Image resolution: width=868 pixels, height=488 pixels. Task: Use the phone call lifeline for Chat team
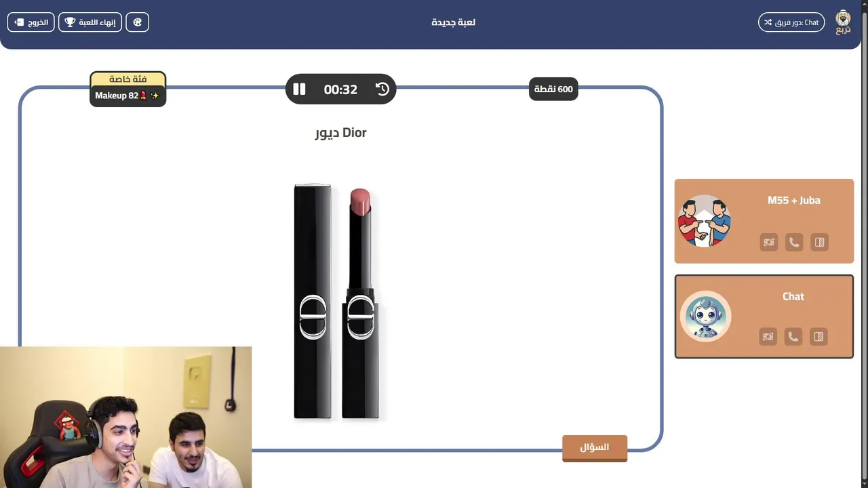(x=793, y=336)
